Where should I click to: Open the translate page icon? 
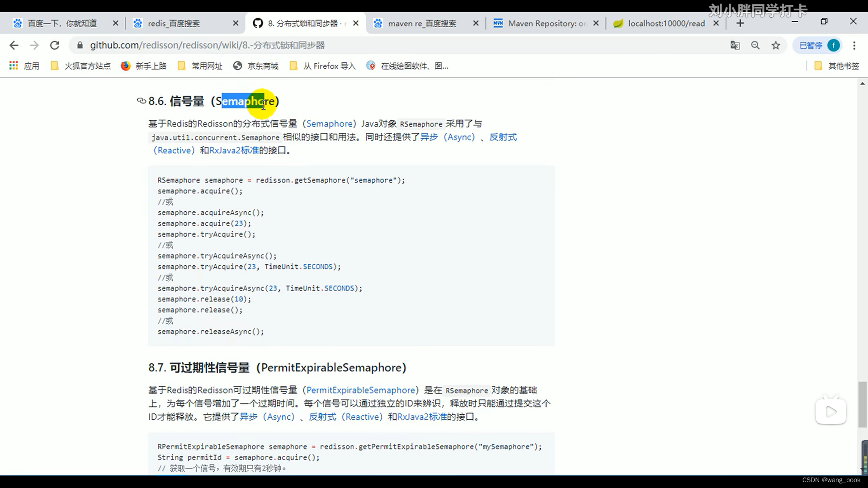coord(735,45)
